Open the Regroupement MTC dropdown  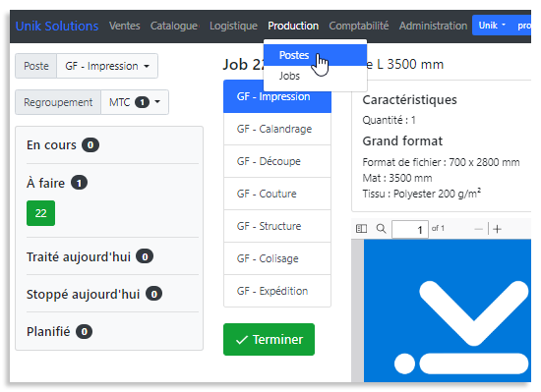(x=135, y=102)
